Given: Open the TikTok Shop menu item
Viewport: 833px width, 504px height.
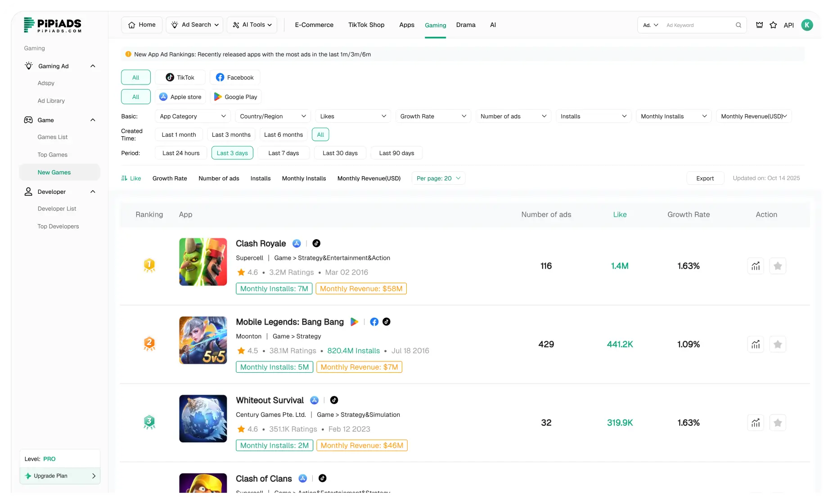Looking at the screenshot, I should pyautogui.click(x=366, y=25).
